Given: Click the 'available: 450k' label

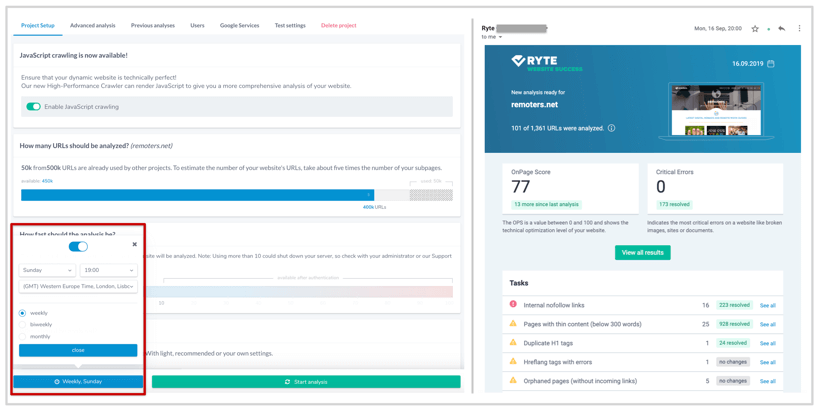Looking at the screenshot, I should click(x=37, y=181).
